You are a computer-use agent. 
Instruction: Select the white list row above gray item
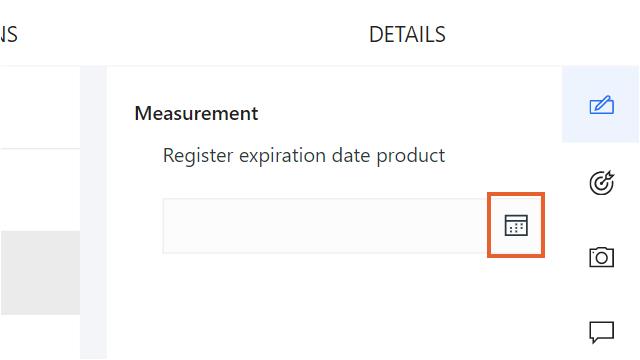pos(40,190)
